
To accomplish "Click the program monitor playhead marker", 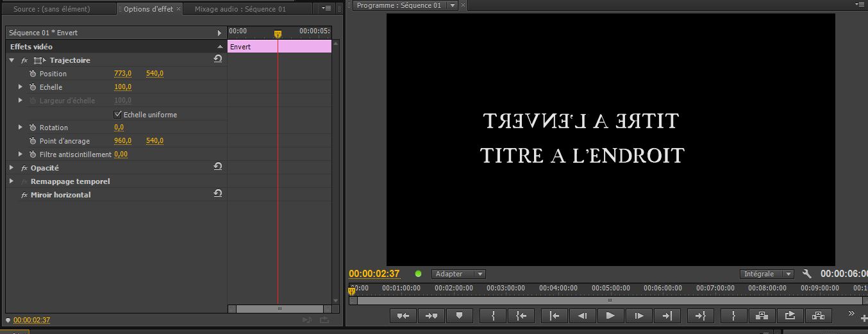I will tap(351, 292).
